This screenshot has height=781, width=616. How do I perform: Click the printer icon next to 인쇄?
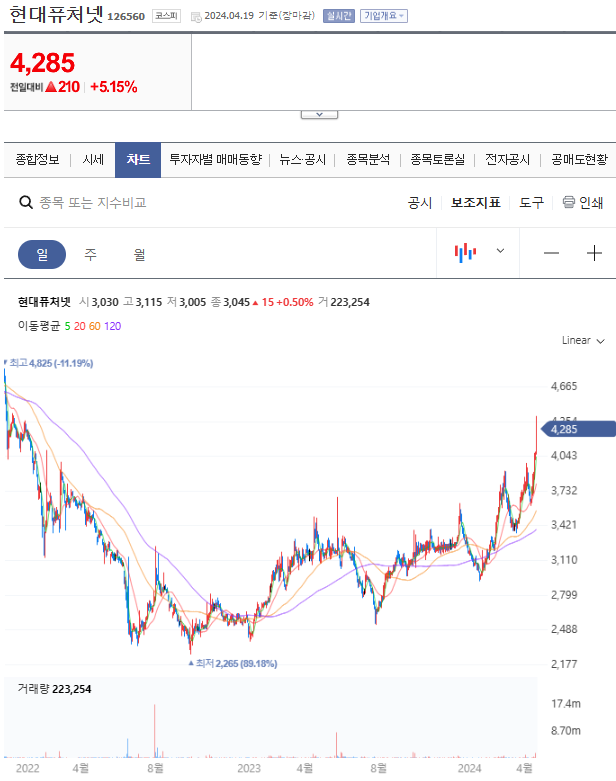click(x=568, y=202)
